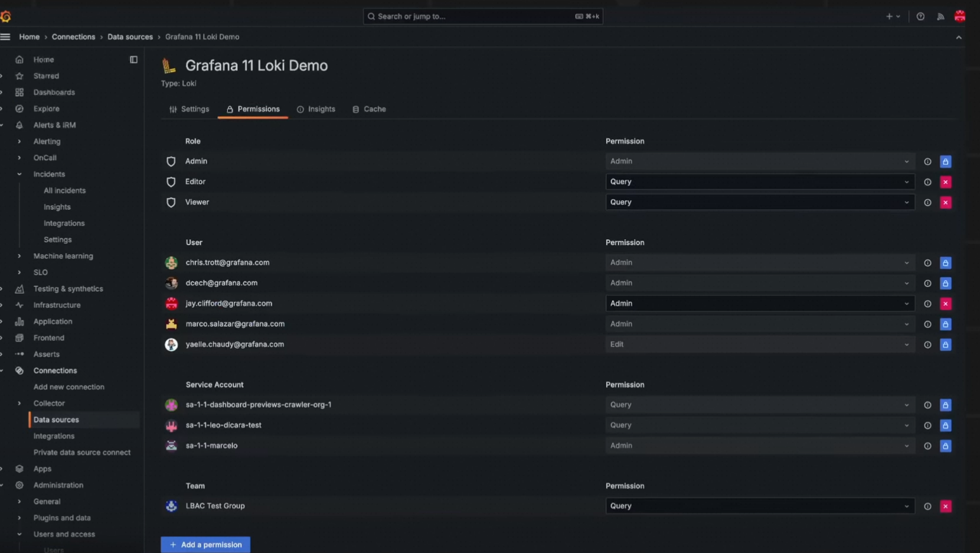Expand the Alerting sidebar section

coord(19,142)
